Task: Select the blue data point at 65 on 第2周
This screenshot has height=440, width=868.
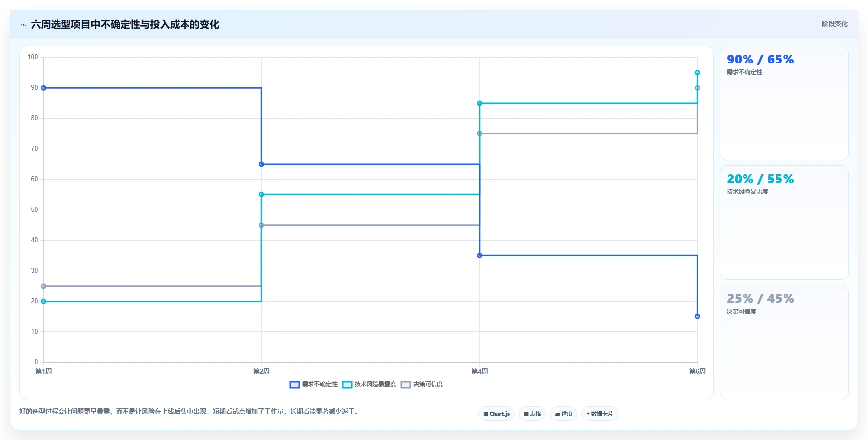Action: [x=261, y=164]
